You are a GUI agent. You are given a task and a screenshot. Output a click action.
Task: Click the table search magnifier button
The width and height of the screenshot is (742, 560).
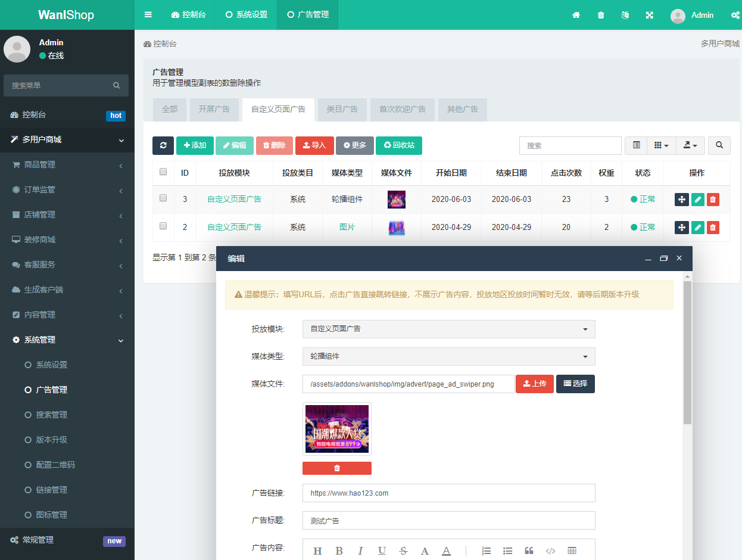(719, 145)
